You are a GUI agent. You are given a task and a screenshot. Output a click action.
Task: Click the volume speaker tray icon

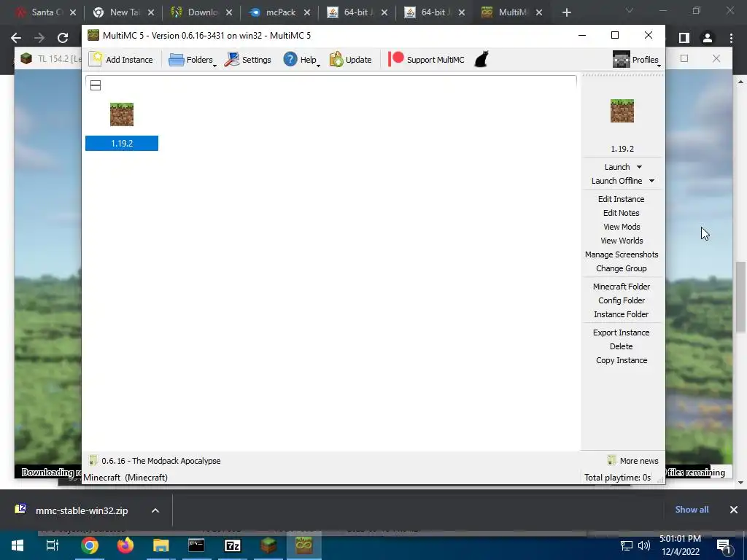[644, 545]
